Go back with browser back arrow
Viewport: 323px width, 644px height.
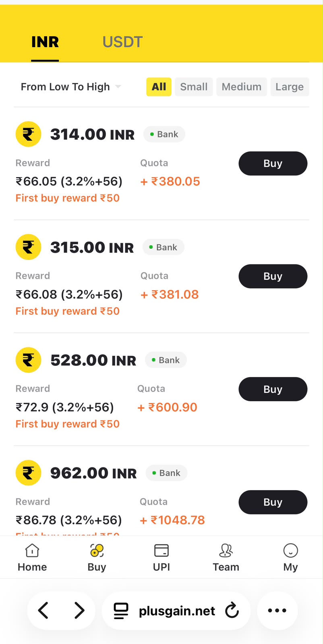tap(43, 611)
